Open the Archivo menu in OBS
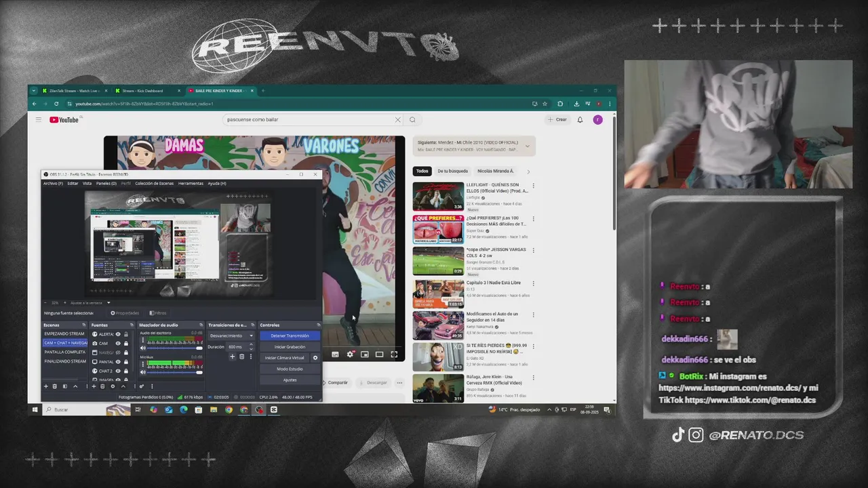 click(x=53, y=183)
